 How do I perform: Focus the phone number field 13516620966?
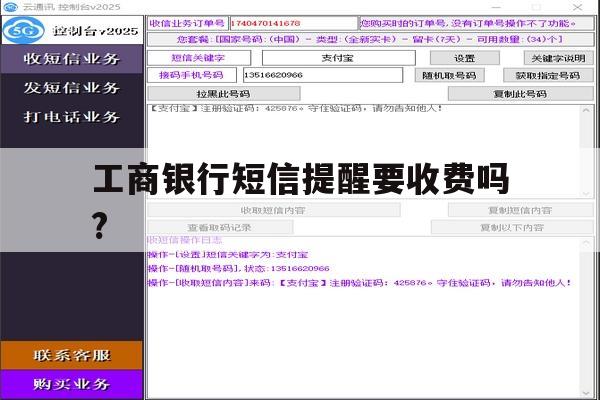[323, 75]
